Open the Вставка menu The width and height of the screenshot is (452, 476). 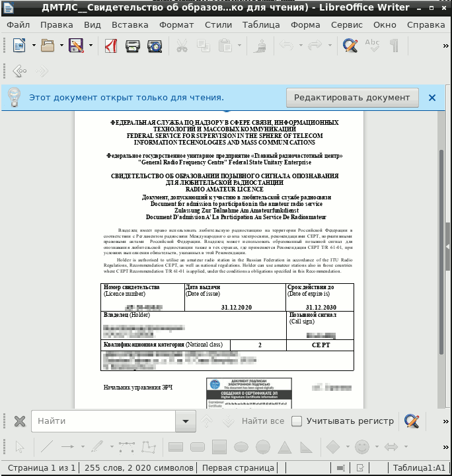[130, 25]
